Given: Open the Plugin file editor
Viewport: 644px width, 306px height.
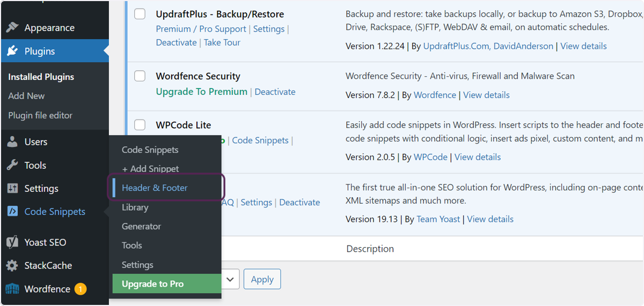Looking at the screenshot, I should pos(40,115).
